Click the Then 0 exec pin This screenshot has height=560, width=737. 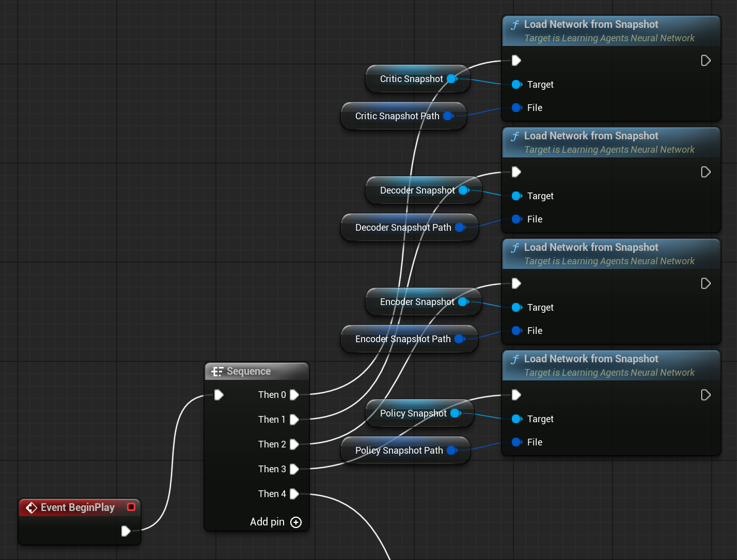(294, 394)
